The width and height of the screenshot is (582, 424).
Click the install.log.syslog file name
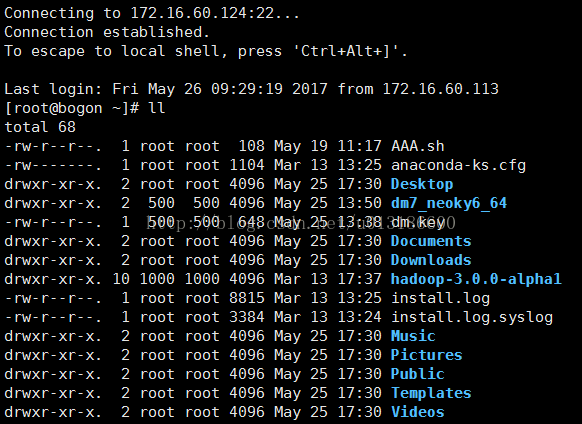coord(472,317)
